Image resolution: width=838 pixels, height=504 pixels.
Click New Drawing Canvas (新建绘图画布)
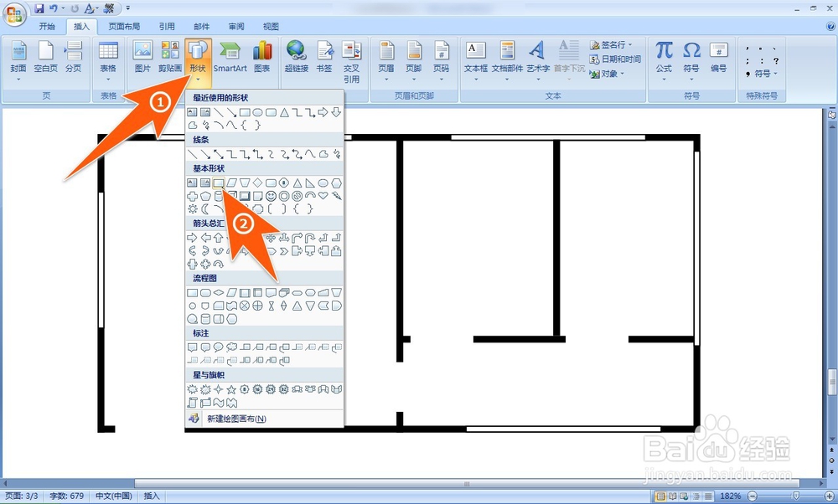pos(264,419)
